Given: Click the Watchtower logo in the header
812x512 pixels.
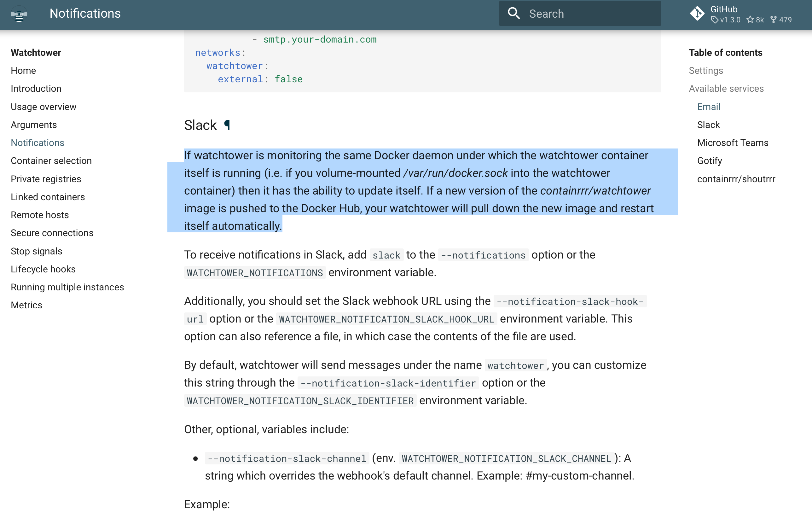Looking at the screenshot, I should tap(19, 14).
